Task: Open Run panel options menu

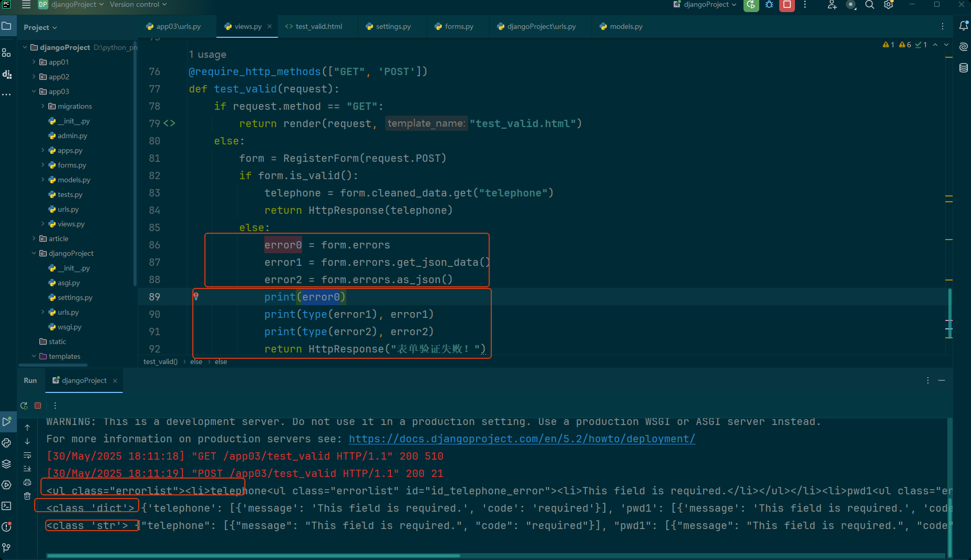Action: (928, 380)
